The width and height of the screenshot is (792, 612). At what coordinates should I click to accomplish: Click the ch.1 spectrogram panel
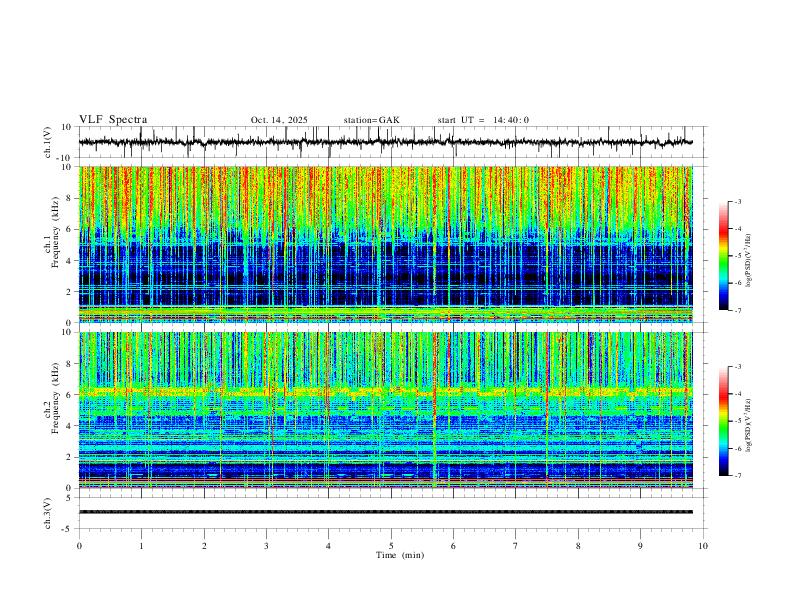(x=385, y=244)
